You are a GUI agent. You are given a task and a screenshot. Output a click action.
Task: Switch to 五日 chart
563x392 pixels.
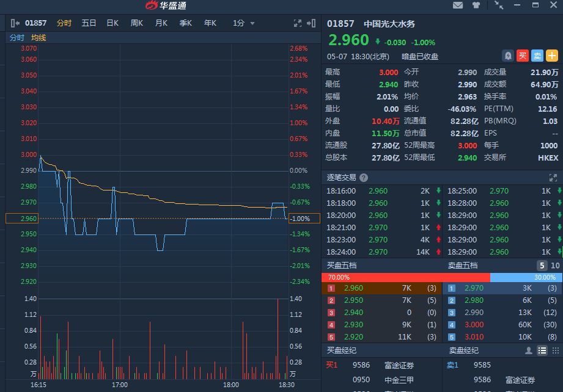89,23
